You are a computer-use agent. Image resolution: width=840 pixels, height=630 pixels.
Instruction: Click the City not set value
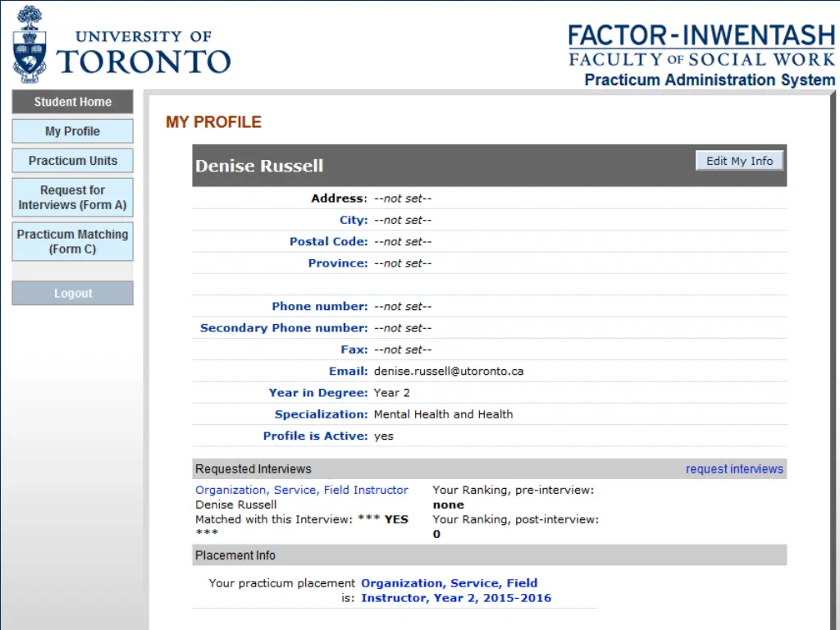403,220
